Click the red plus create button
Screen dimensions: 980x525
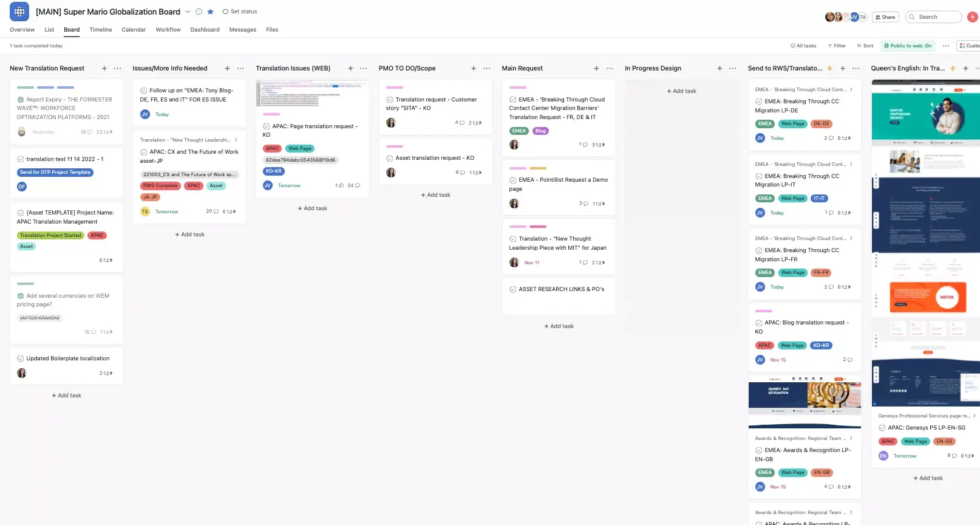tap(972, 17)
